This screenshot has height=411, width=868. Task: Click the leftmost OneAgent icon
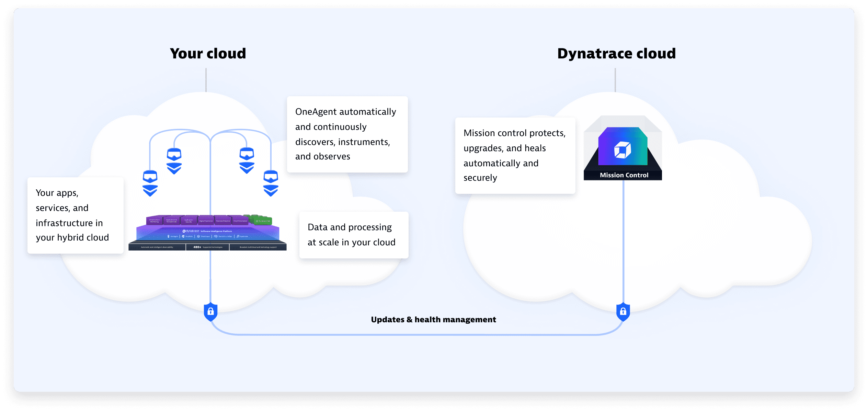(x=150, y=183)
